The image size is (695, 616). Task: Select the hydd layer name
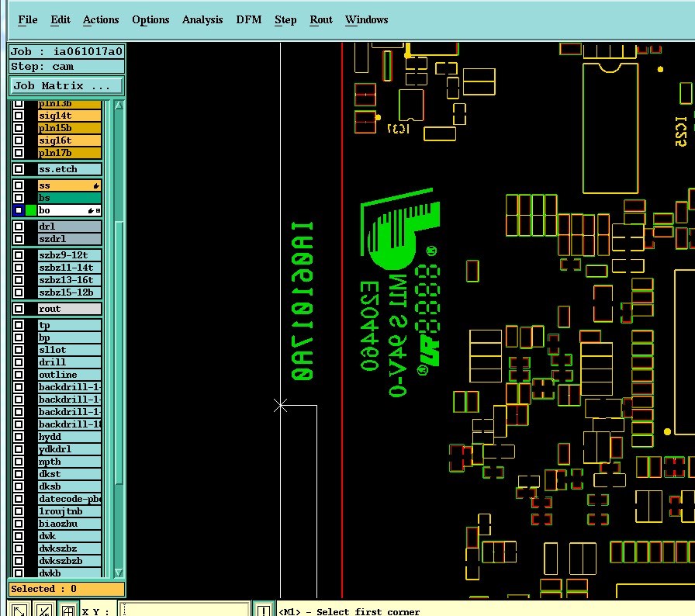click(x=70, y=437)
